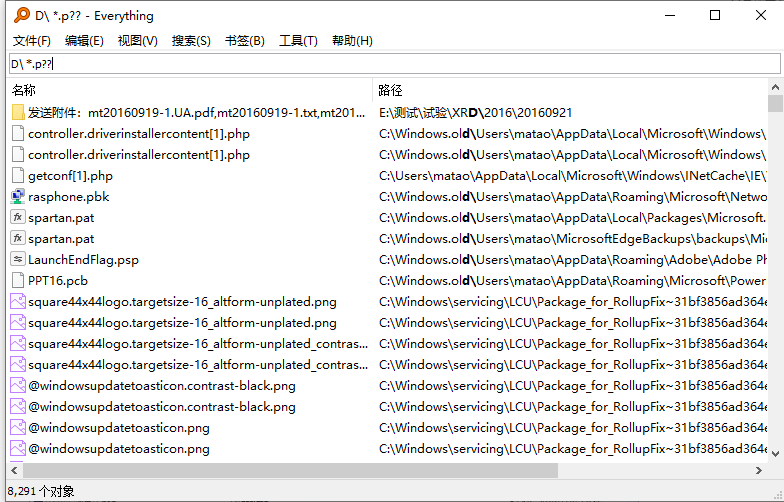This screenshot has height=502, width=784.
Task: Click the search box containing D\ *.p??
Action: coord(394,64)
